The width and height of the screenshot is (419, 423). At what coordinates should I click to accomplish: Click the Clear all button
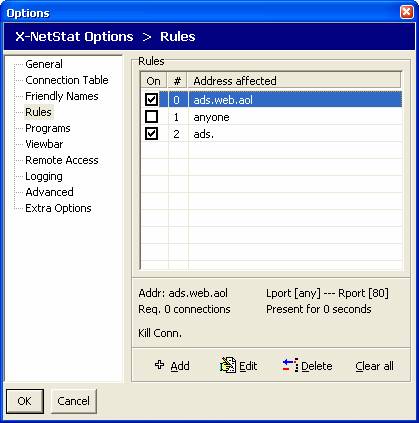tap(374, 366)
